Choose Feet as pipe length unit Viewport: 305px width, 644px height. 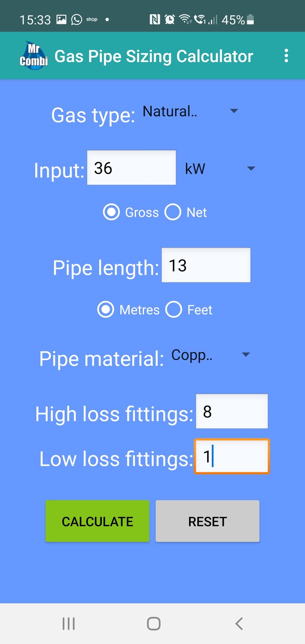pos(174,310)
